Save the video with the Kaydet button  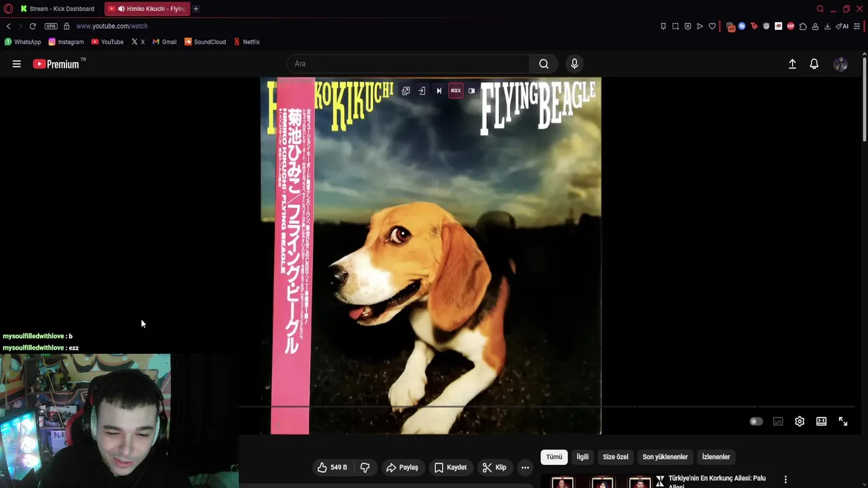450,468
